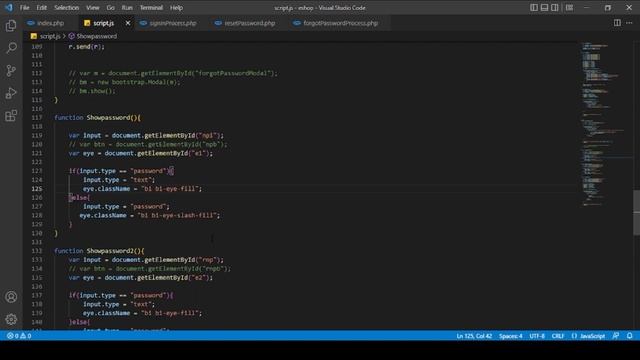The height and width of the screenshot is (360, 640).
Task: Open the View menu
Action: point(93,8)
